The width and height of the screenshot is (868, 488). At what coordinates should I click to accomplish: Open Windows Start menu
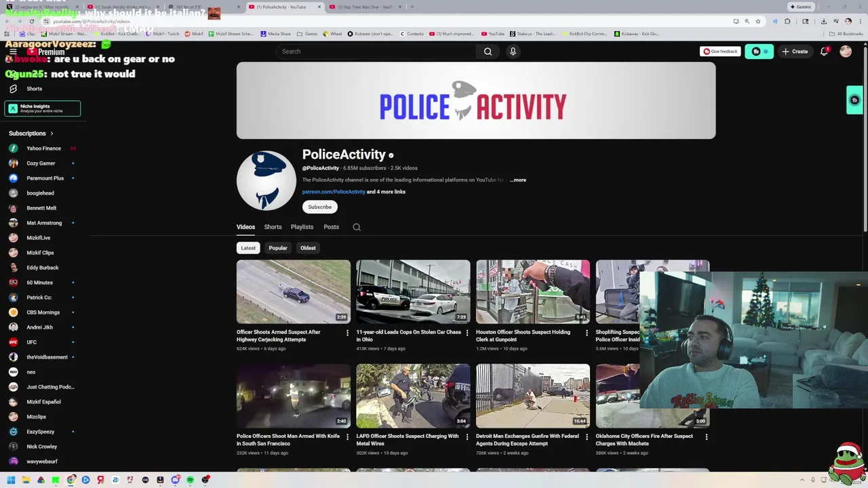(x=11, y=480)
